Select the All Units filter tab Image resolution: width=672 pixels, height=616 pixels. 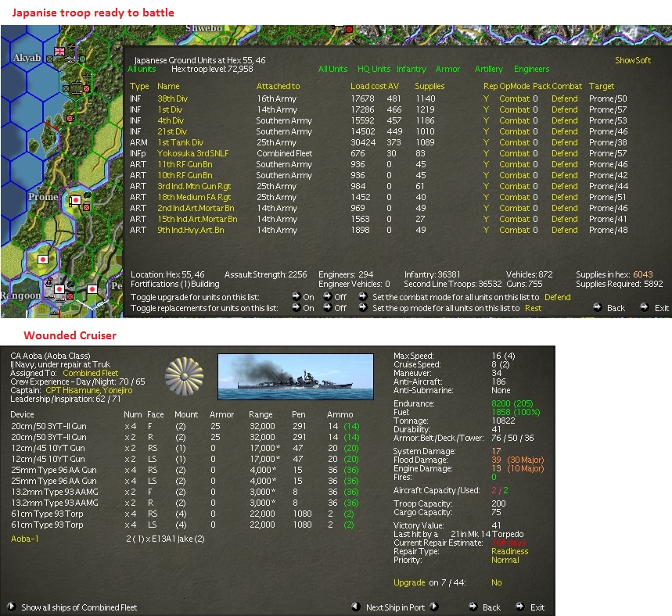tap(332, 69)
